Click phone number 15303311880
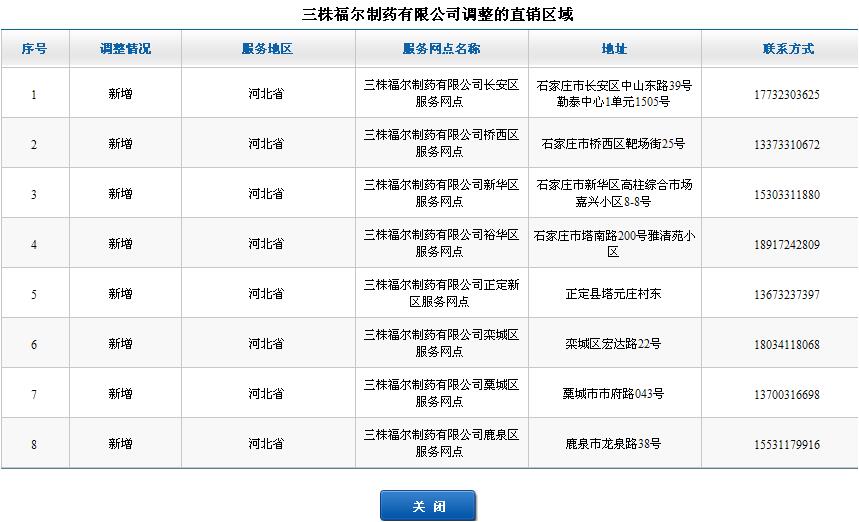 (786, 194)
